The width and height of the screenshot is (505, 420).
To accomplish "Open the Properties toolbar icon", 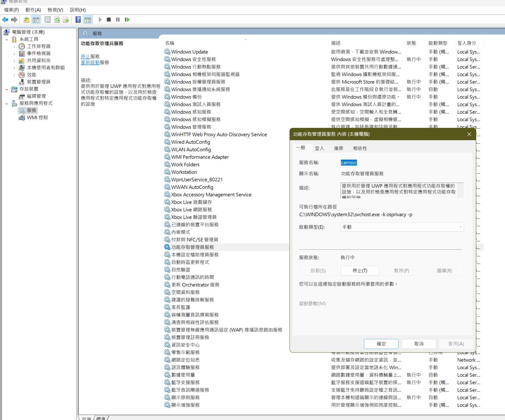I will click(47, 20).
